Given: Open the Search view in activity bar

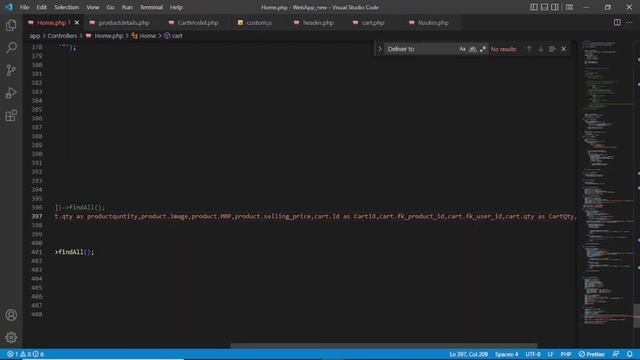Looking at the screenshot, I should click(11, 48).
